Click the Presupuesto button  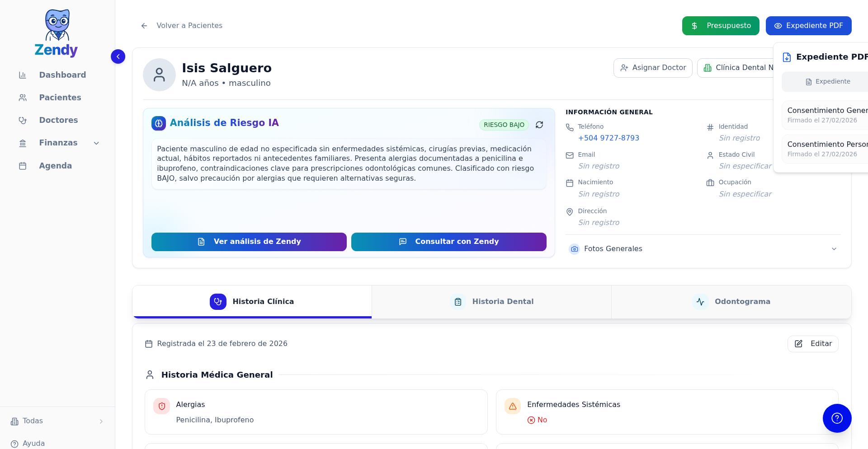click(720, 26)
